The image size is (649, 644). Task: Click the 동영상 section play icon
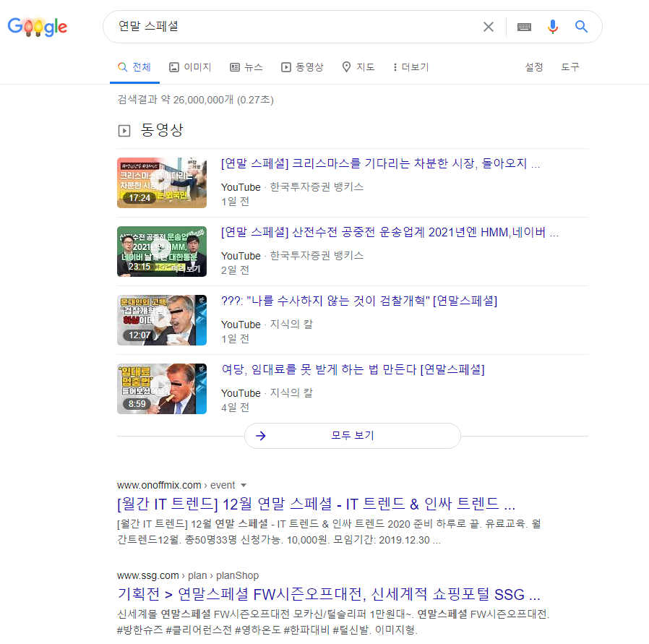coord(124,131)
